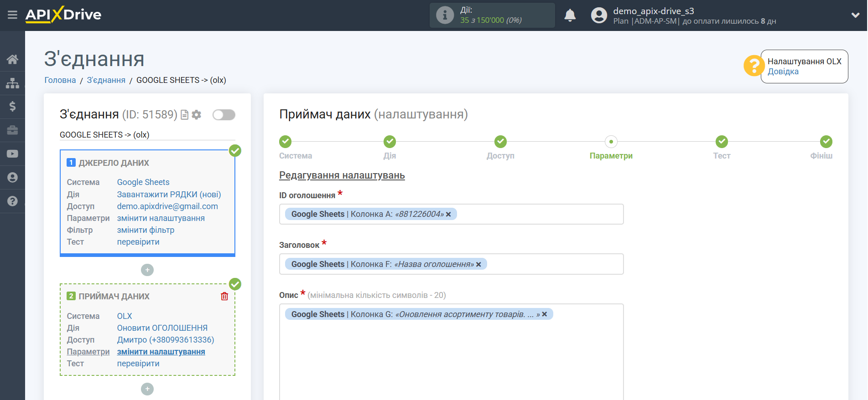Click the Опис text area
This screenshot has height=400, width=868.
451,352
